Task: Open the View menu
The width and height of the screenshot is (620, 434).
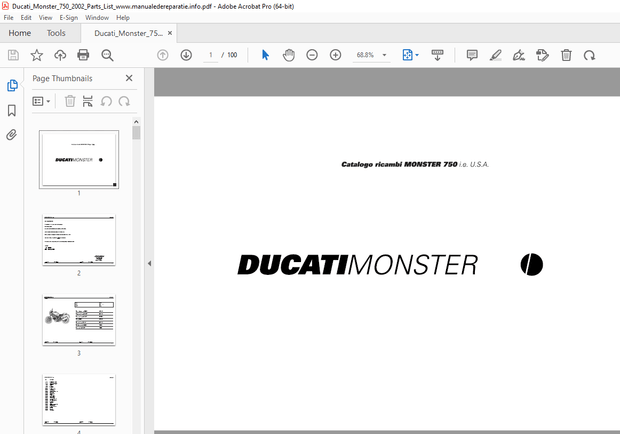Action: [45, 17]
